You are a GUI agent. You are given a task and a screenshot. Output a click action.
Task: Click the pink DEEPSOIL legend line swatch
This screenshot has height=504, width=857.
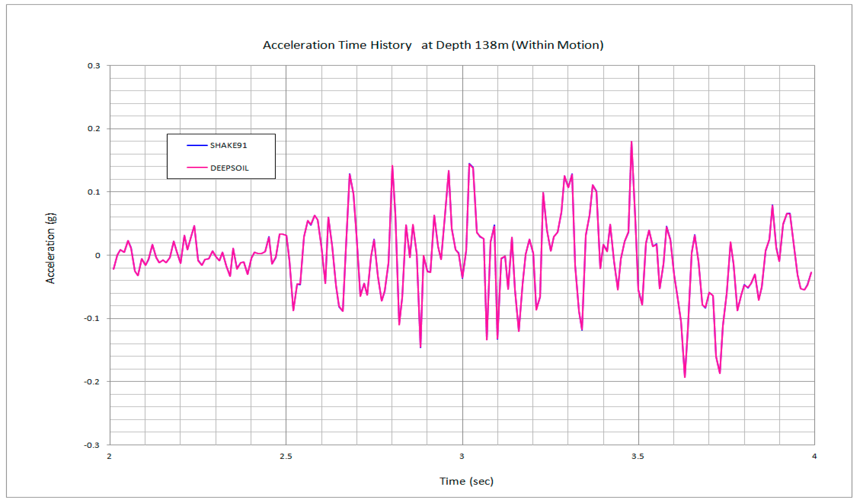tap(197, 168)
